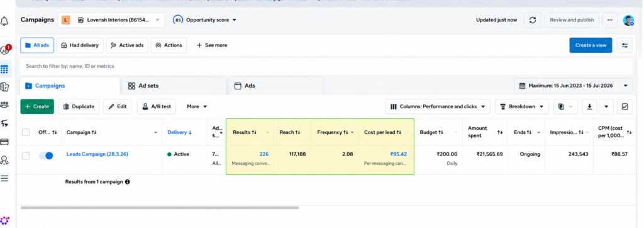The image size is (644, 228).
Task: Click the horizontal table scrollbar
Action: [160, 208]
